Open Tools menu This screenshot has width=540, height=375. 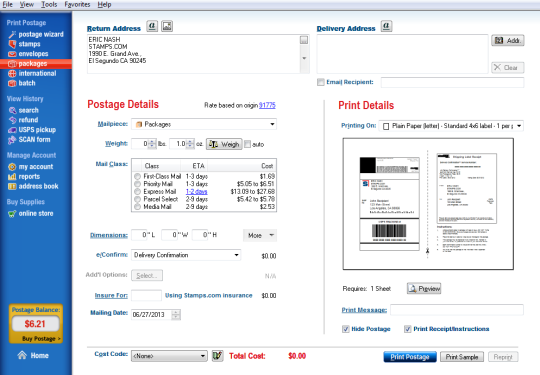pos(49,4)
